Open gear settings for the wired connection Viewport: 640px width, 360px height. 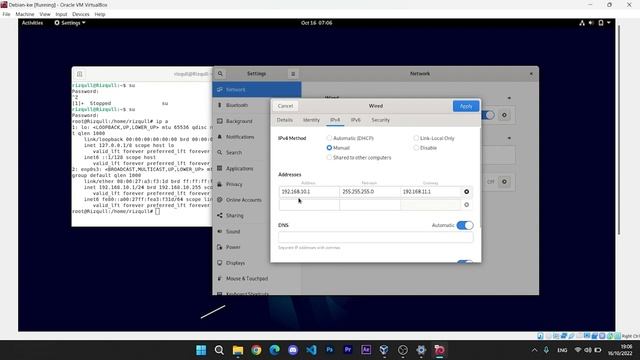504,115
